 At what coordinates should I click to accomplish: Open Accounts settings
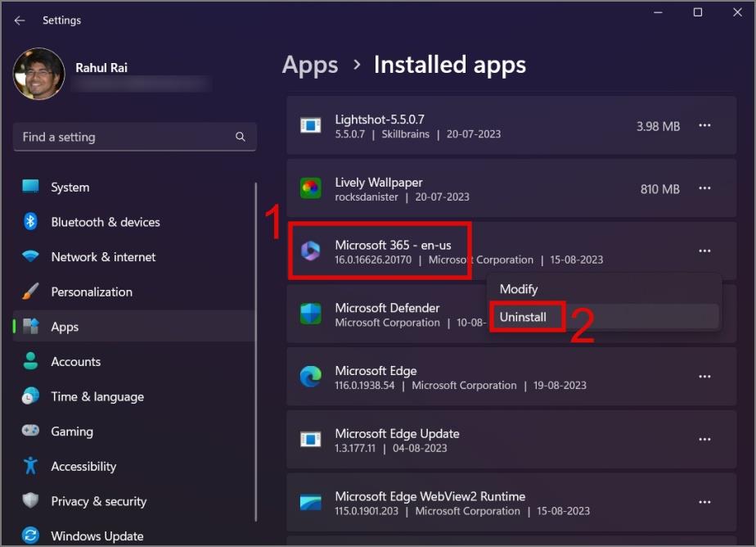click(x=134, y=362)
